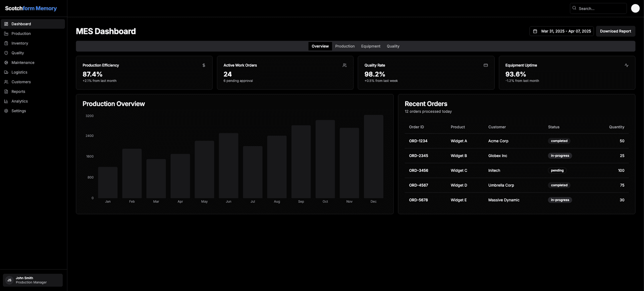644x291 pixels.
Task: Open the Production sidebar icon
Action: coord(6,34)
